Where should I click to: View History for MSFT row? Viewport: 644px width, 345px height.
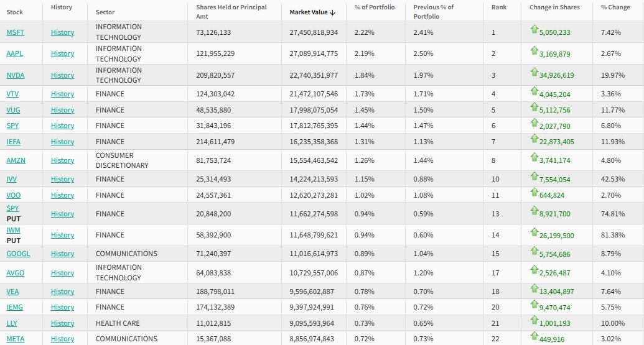(x=62, y=32)
